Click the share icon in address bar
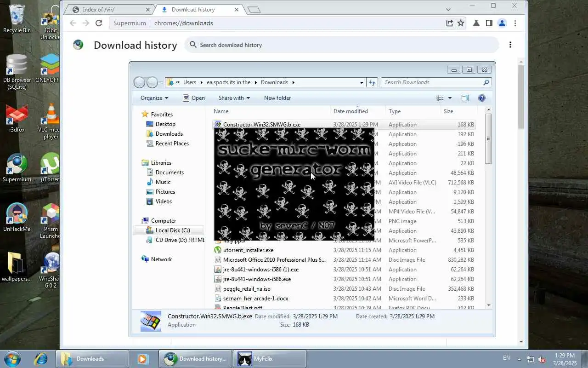 pos(449,23)
